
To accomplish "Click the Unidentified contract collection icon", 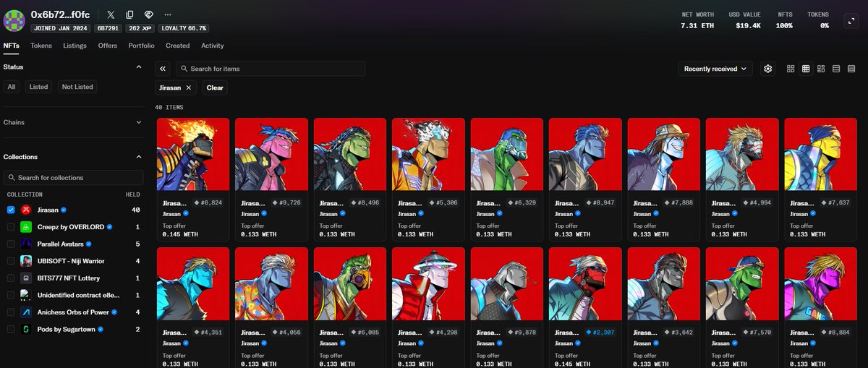I will (26, 295).
